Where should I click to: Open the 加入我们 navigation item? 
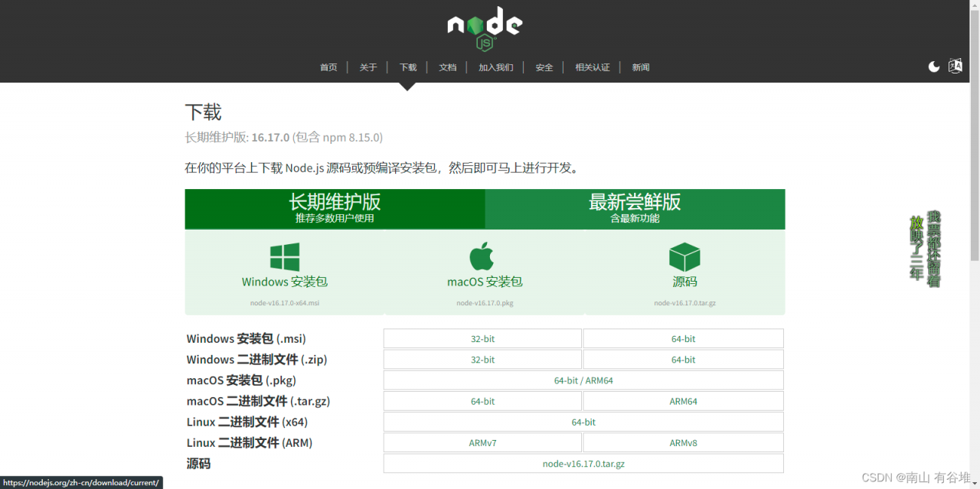click(x=496, y=67)
